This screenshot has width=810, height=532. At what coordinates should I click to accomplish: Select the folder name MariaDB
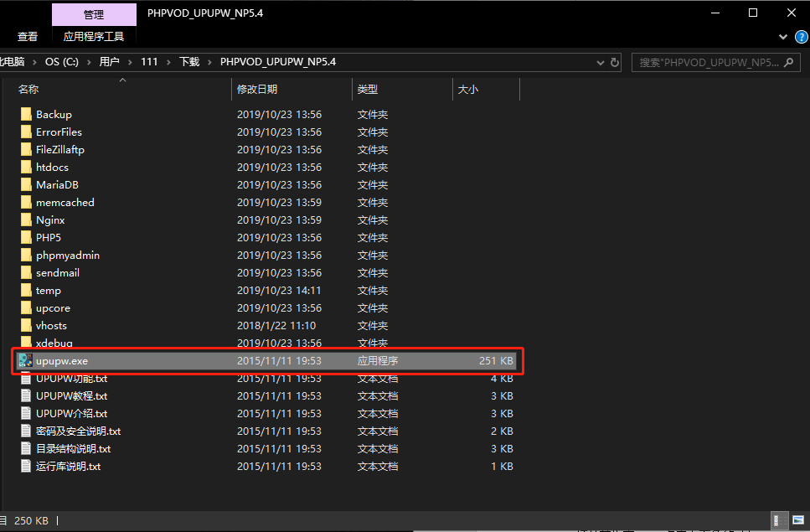[57, 185]
